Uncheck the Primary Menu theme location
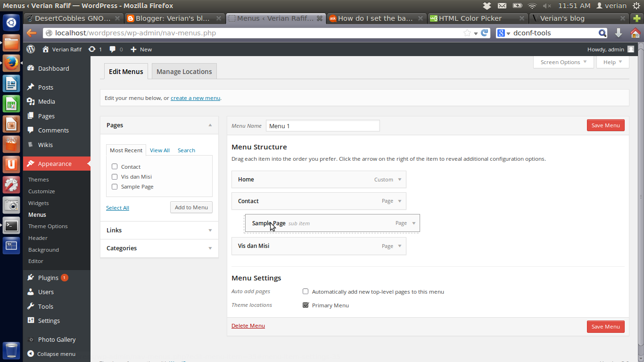The image size is (644, 362). pyautogui.click(x=306, y=305)
